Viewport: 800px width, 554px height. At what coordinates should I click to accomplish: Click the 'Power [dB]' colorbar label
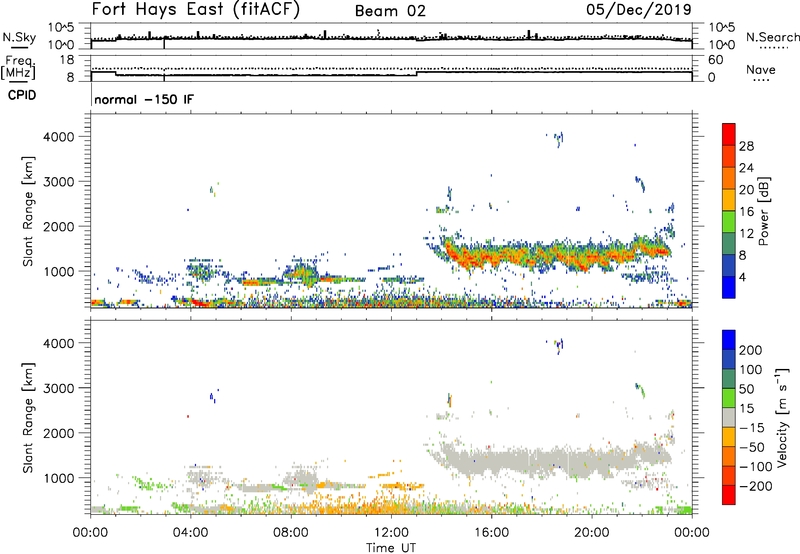click(x=763, y=211)
